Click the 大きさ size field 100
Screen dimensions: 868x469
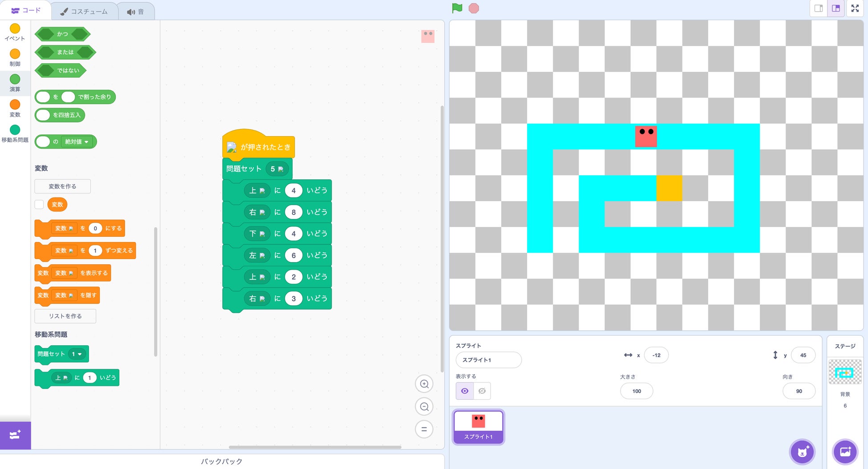click(637, 391)
